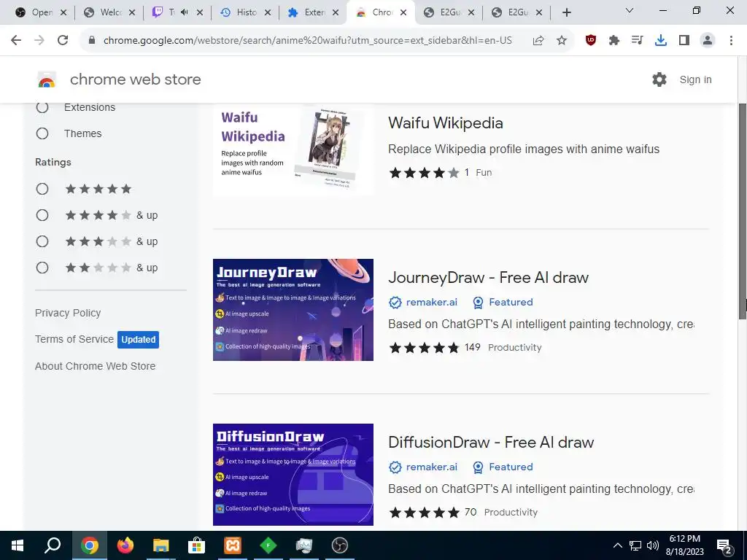Open Chrome three-dot menu
Viewport: 747px width, 560px height.
coord(731,41)
